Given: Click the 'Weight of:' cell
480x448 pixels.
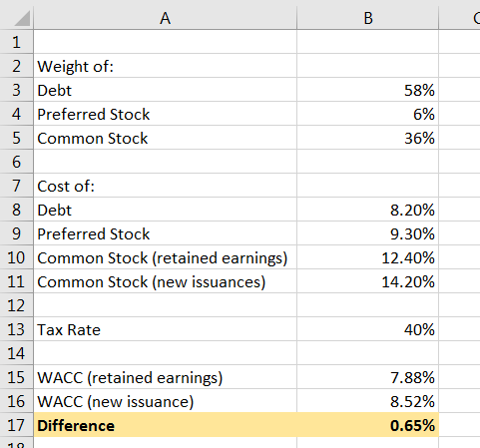Looking at the screenshot, I should 166,66.
